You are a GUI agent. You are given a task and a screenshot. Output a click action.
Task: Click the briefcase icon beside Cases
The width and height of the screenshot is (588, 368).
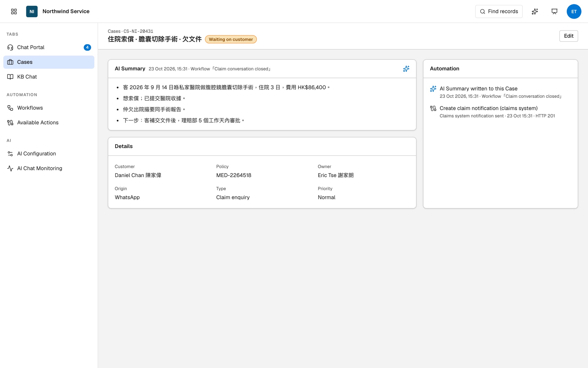(x=10, y=62)
